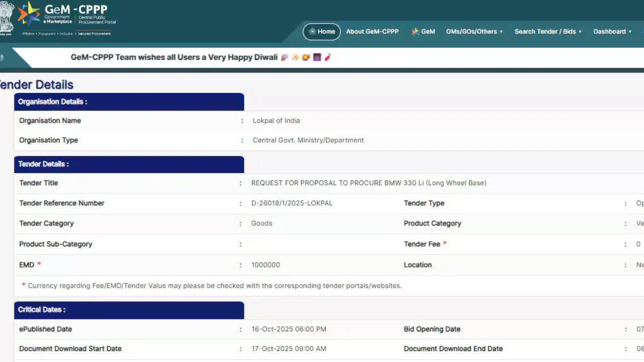Image resolution: width=644 pixels, height=362 pixels.
Task: Expand the OMs/GOs/Others dropdown
Action: (474, 32)
